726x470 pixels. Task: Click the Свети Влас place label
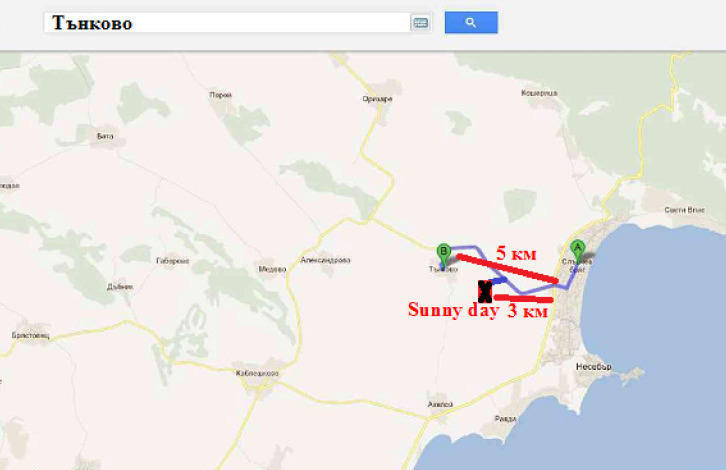click(x=685, y=210)
